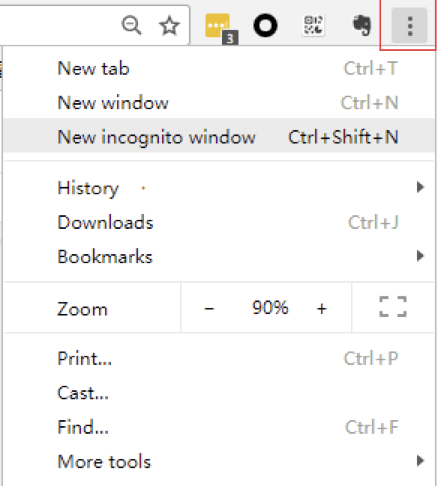
Task: Open the yellow extension with badge 3
Action: coord(221,28)
